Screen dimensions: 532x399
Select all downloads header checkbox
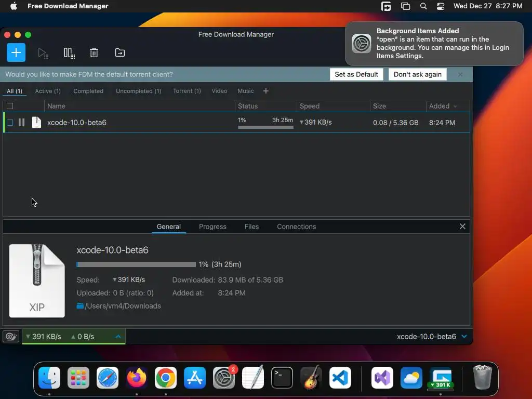point(10,106)
